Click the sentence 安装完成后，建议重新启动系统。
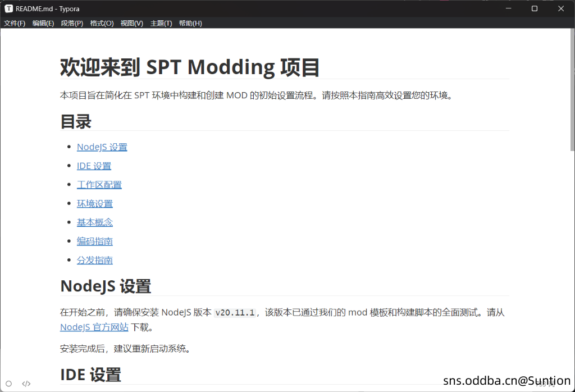The height and width of the screenshot is (392, 575). (x=126, y=349)
